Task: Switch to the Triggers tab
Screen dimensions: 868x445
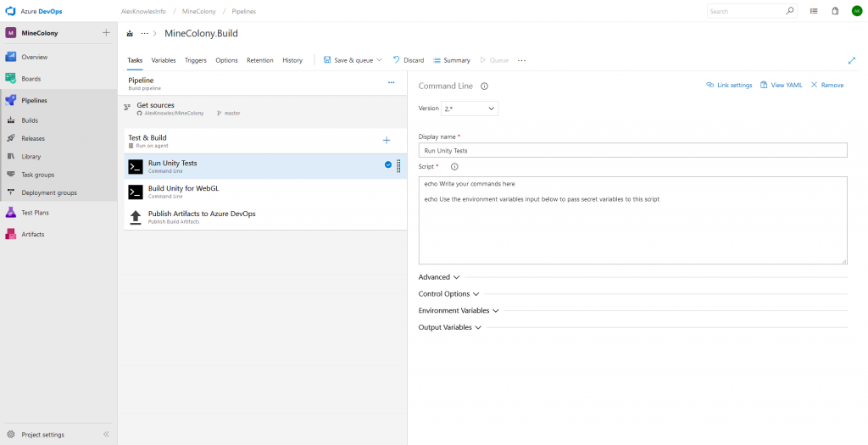Action: [195, 60]
